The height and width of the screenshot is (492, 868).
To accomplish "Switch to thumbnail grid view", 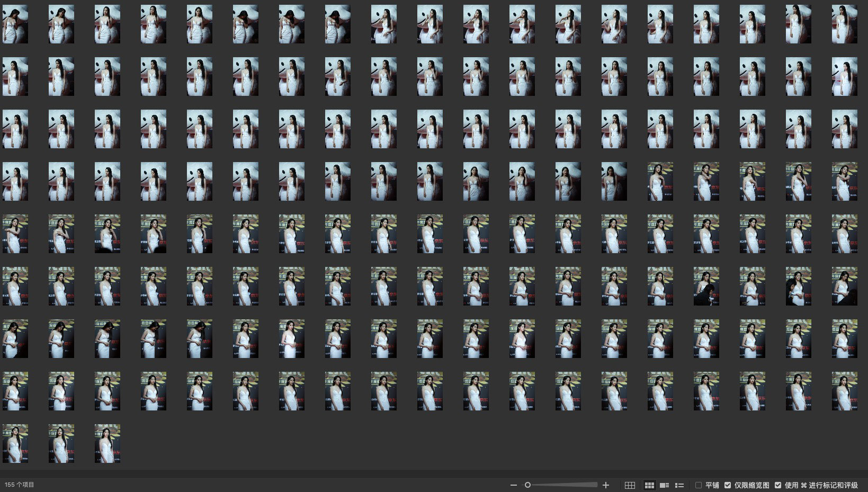I will (x=649, y=485).
